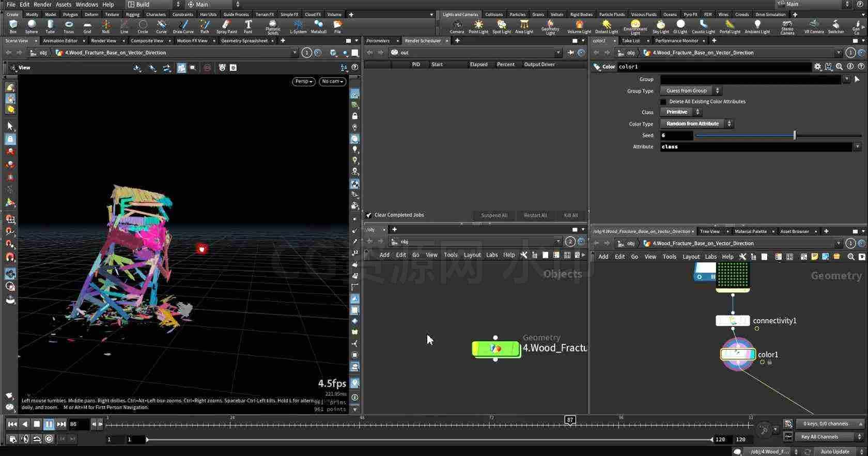Open the Windows menu

87,4
